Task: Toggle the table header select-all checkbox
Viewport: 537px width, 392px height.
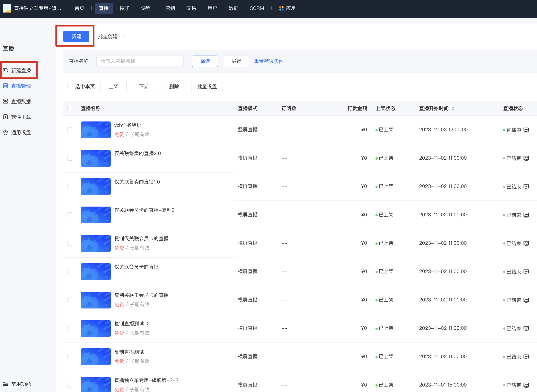Action: click(x=70, y=108)
